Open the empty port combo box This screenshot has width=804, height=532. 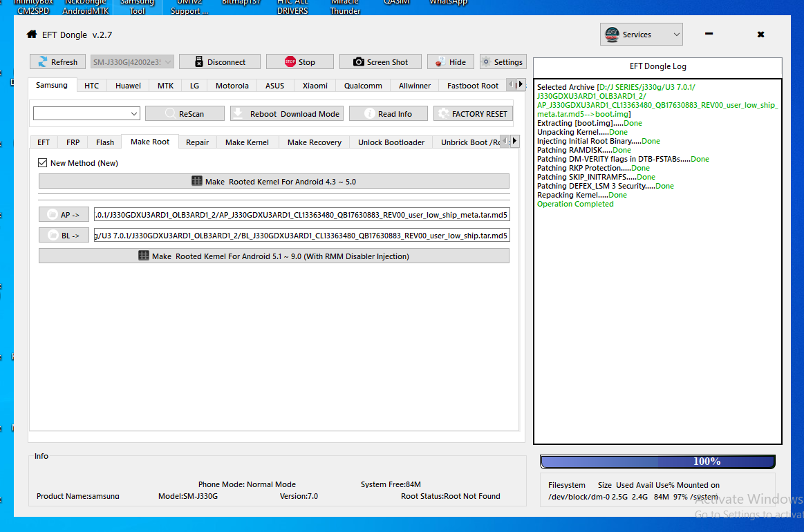[86, 113]
